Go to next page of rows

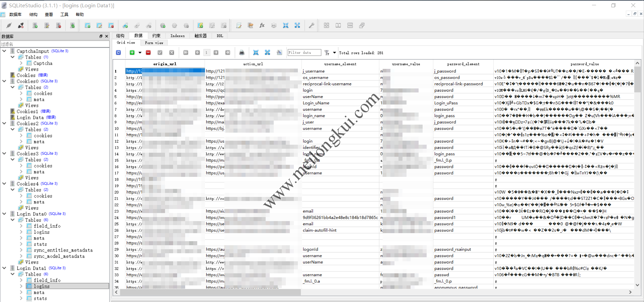click(216, 53)
